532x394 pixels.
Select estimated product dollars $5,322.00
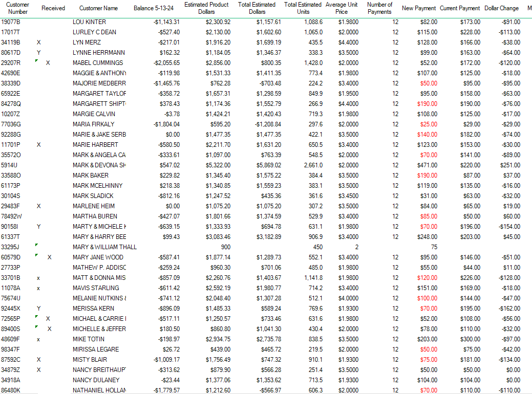(218, 165)
